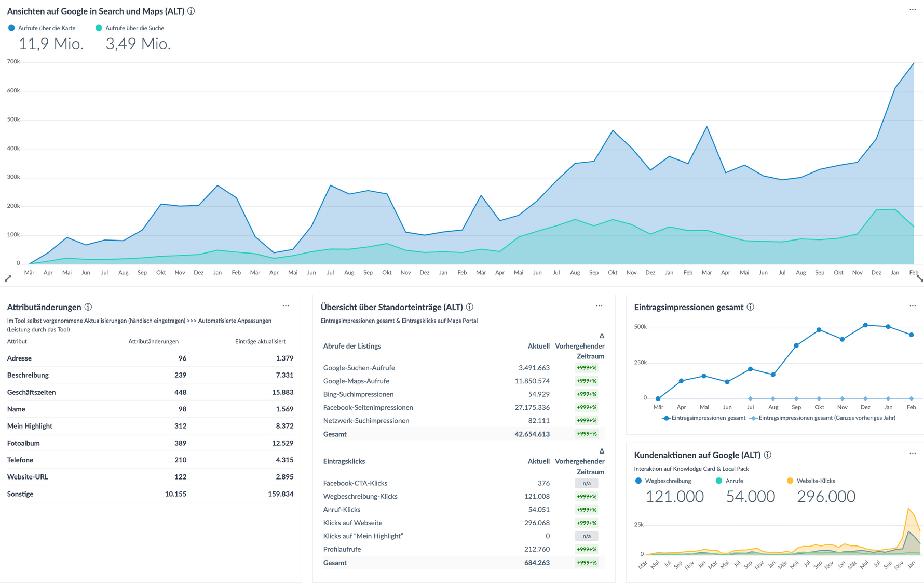Open the more options menu of Ansichten chart

tap(913, 10)
